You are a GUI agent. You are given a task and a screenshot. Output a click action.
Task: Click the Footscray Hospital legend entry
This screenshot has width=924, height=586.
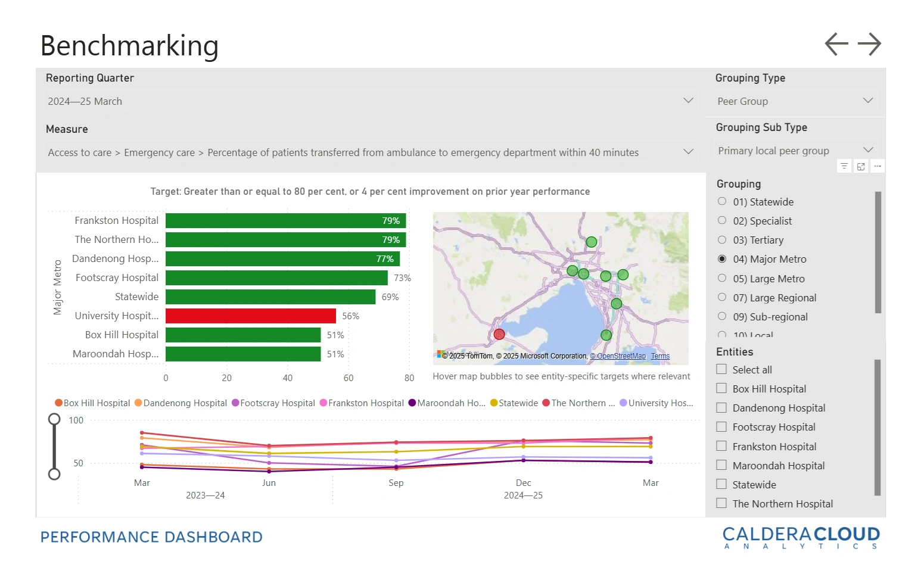tap(273, 403)
